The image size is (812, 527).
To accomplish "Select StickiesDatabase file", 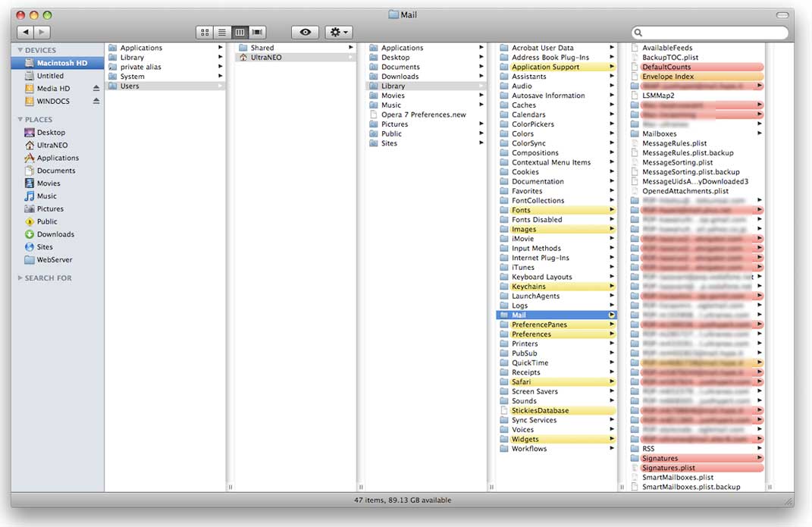I will pyautogui.click(x=556, y=410).
